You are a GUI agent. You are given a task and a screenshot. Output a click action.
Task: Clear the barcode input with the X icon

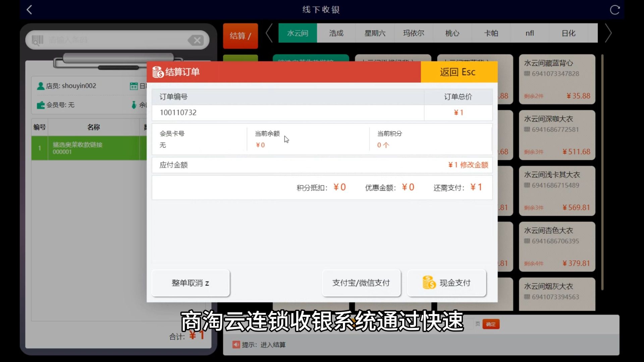pos(196,41)
